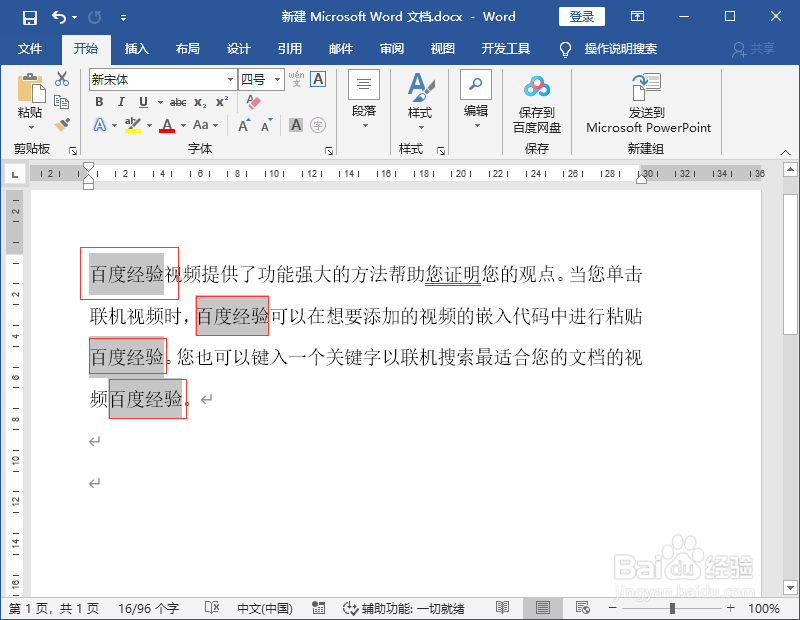Image resolution: width=800 pixels, height=620 pixels.
Task: Switch to the 视图 ribbon tab
Action: pos(442,48)
